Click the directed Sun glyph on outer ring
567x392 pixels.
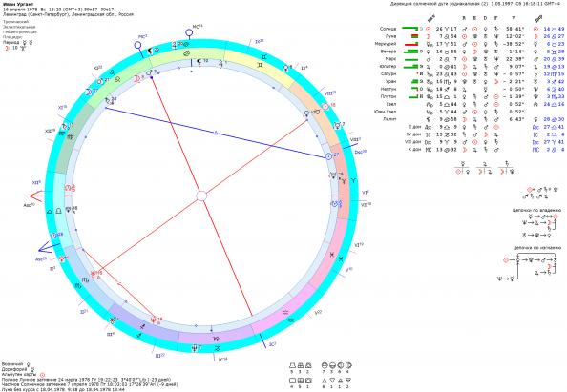(x=325, y=106)
